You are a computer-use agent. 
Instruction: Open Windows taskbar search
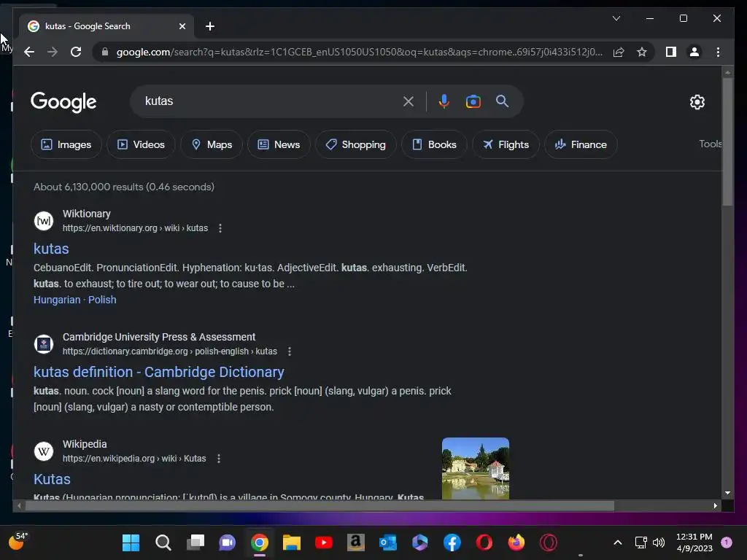163,542
